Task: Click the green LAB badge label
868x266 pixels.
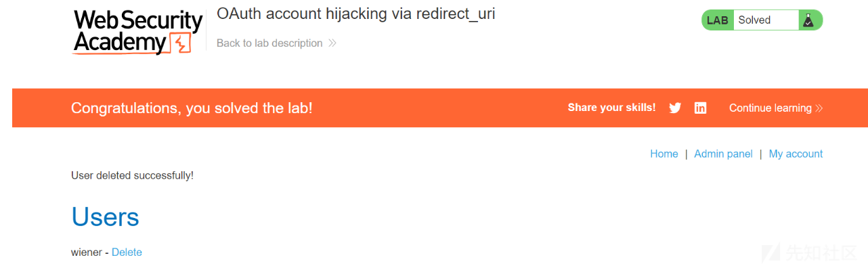Action: [718, 20]
